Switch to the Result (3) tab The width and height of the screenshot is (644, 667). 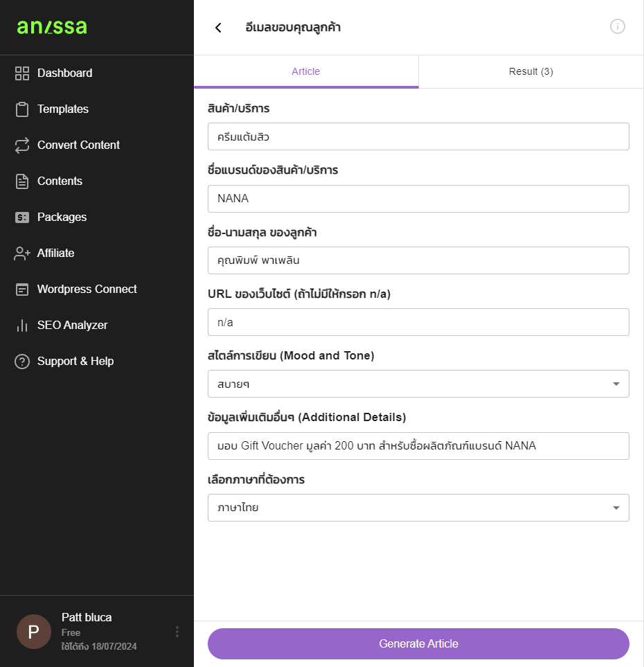531,71
